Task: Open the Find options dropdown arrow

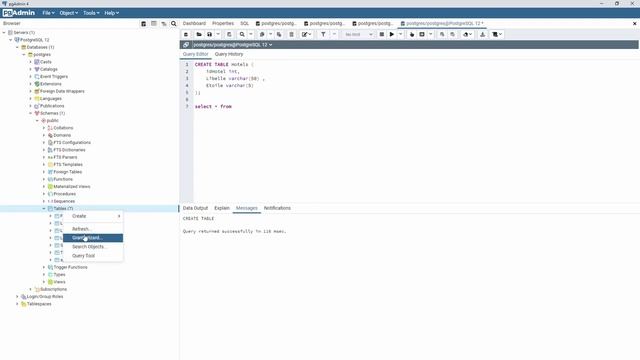Action: coord(251,35)
